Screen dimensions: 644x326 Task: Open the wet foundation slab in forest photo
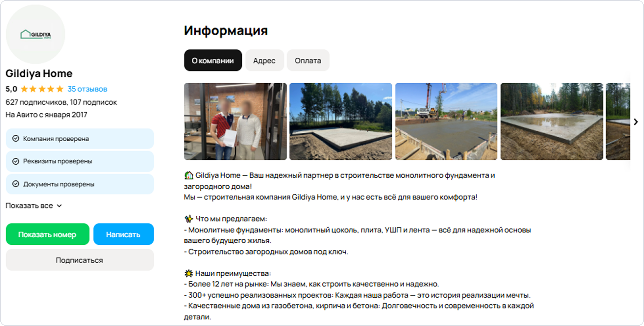coord(552,122)
